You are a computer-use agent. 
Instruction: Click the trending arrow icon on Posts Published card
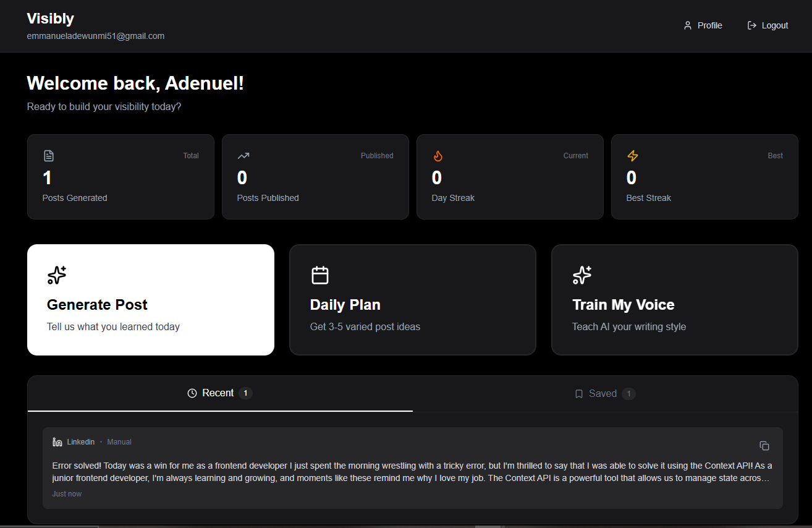pyautogui.click(x=243, y=156)
